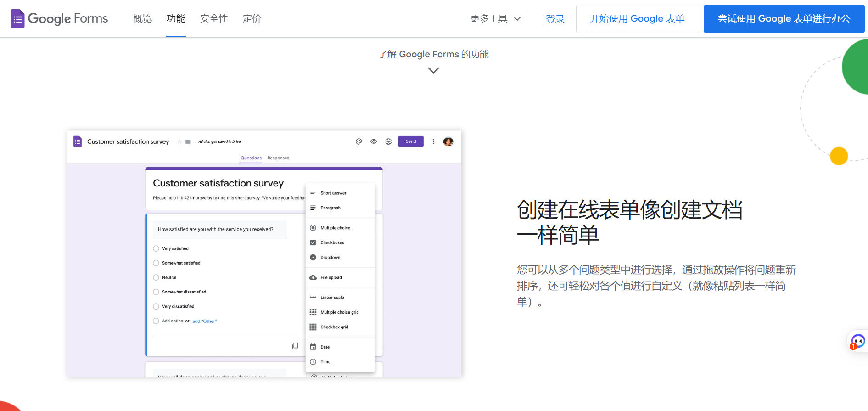Click the purple Forms document icon in survey header

tap(78, 141)
